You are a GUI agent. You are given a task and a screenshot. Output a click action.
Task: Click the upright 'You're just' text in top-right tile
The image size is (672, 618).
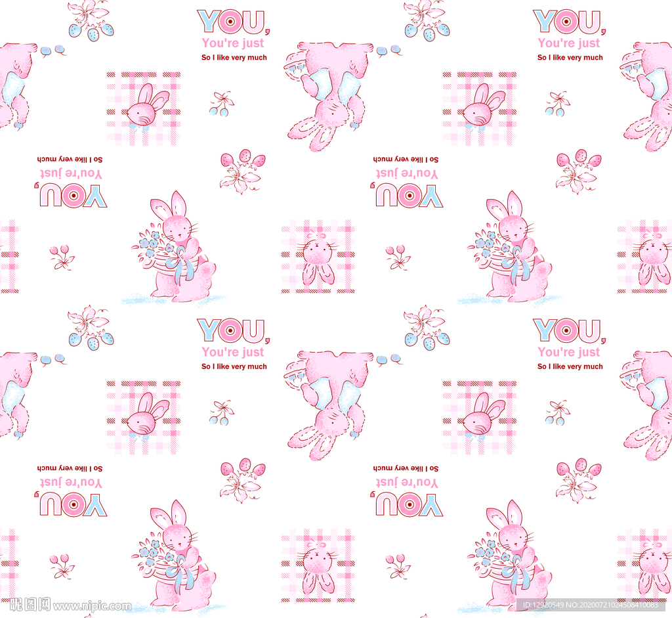569,43
